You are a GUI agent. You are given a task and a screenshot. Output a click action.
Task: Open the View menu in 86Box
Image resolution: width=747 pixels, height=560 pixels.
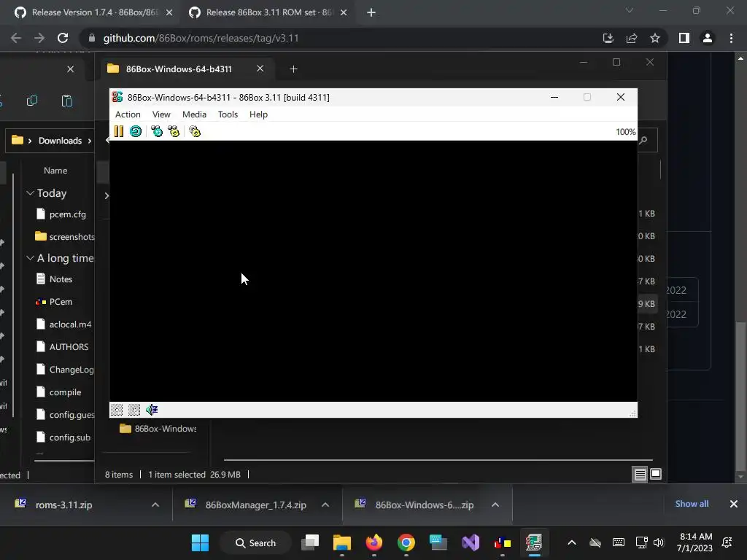(x=161, y=114)
